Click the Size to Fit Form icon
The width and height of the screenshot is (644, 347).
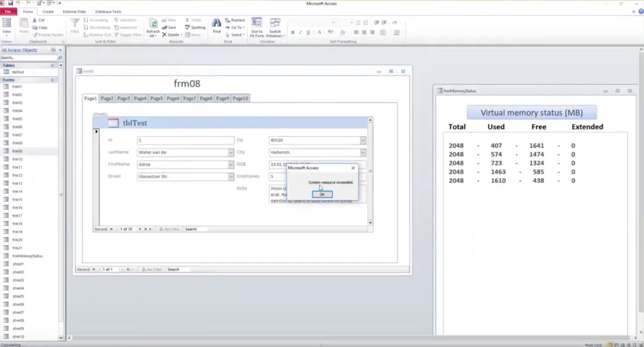coord(256,23)
